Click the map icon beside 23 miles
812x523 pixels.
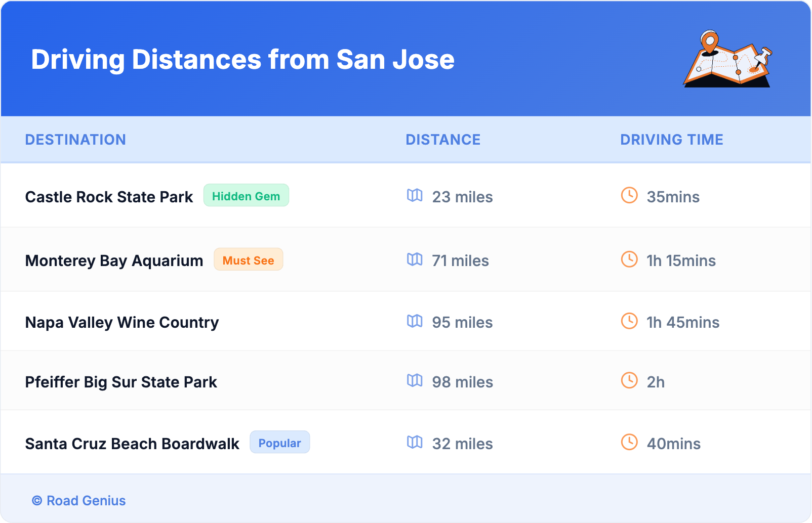(x=415, y=195)
